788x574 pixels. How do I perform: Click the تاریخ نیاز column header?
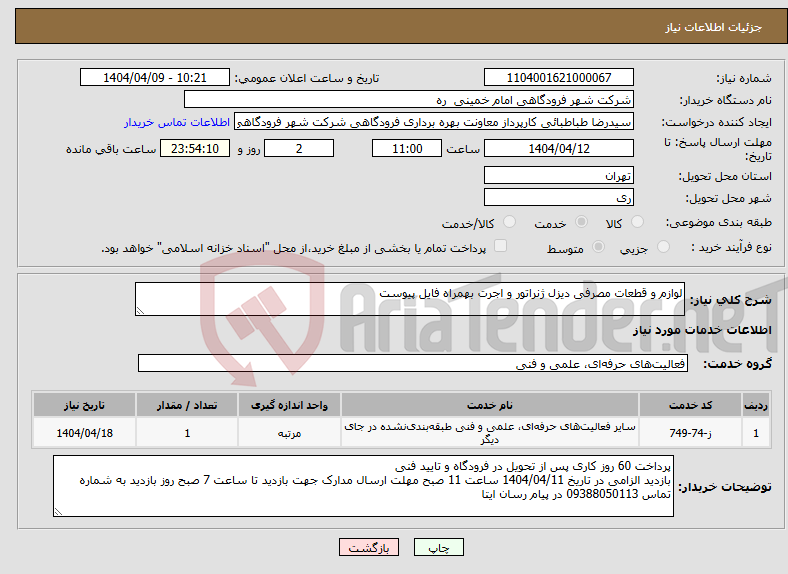pyautogui.click(x=84, y=405)
